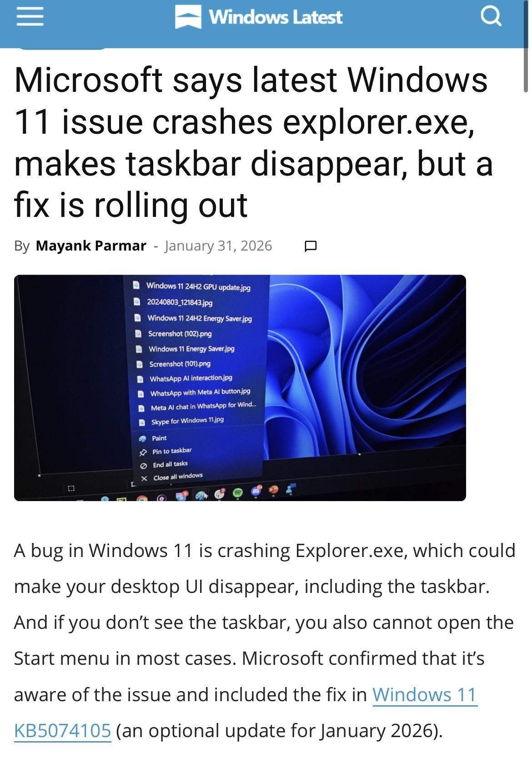Tap the search magnifier icon

[x=491, y=16]
